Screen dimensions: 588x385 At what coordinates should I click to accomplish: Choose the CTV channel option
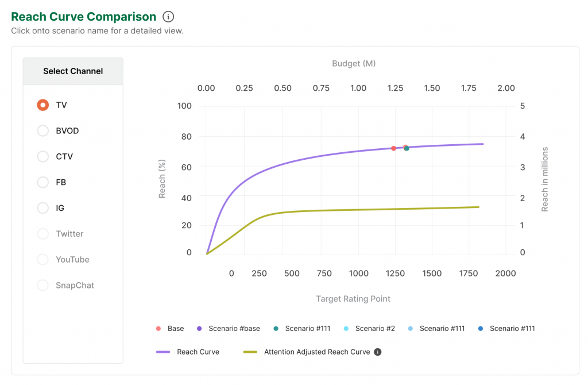point(42,157)
